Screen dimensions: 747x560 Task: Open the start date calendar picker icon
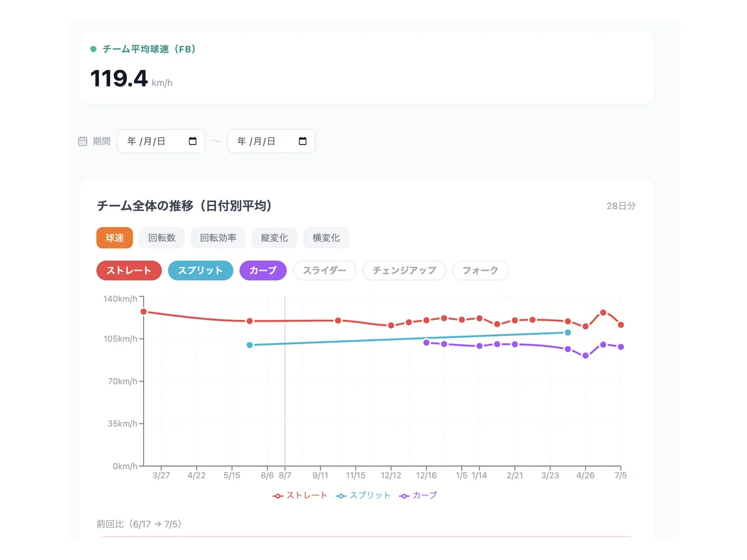[x=193, y=141]
